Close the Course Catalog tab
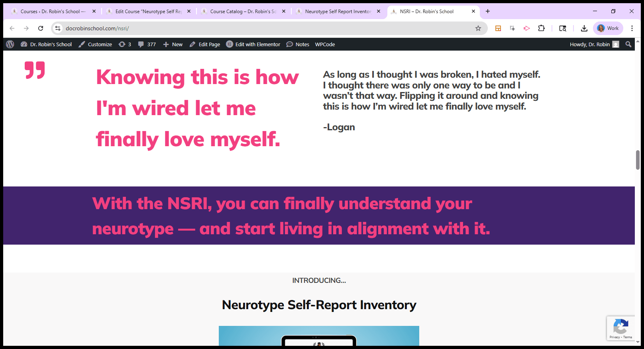Screen dimensions: 644x349 [284, 12]
